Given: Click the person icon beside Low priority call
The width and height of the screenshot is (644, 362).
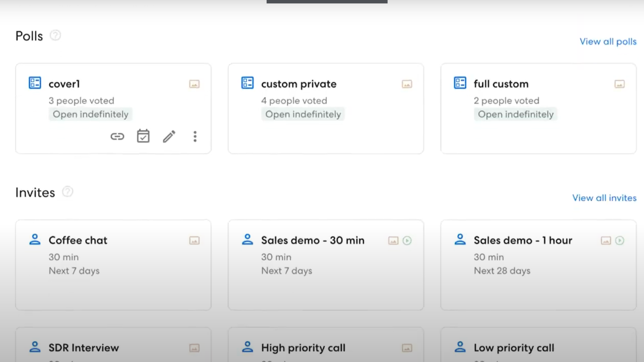Looking at the screenshot, I should pyautogui.click(x=460, y=347).
